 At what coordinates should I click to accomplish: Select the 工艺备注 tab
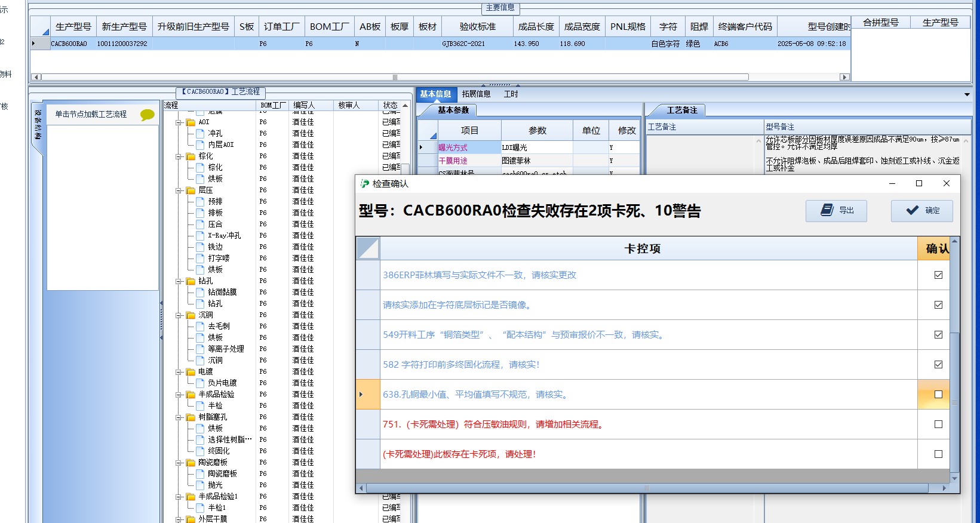pos(682,110)
